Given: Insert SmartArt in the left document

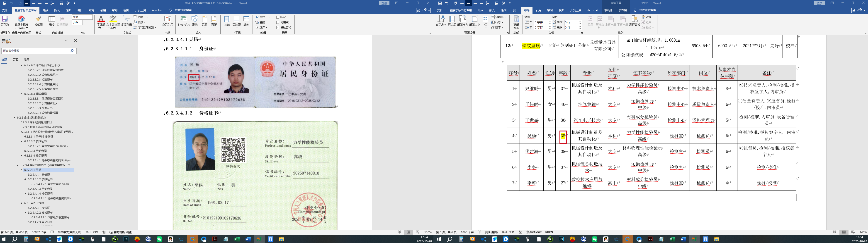Looking at the screenshot, I should (x=184, y=21).
